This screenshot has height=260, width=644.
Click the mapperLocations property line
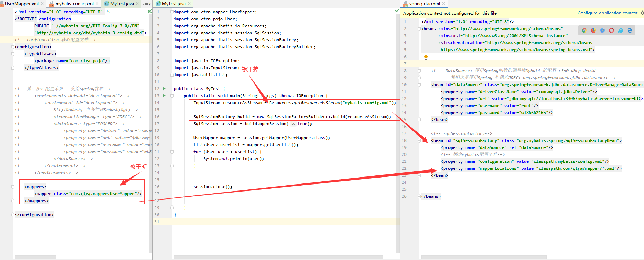pyautogui.click(x=531, y=168)
